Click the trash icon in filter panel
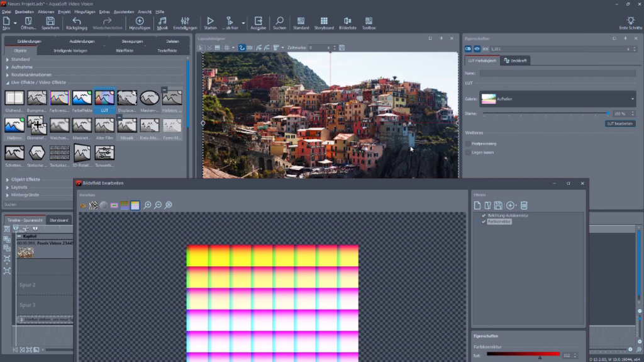This screenshot has height=362, width=644. point(524,205)
